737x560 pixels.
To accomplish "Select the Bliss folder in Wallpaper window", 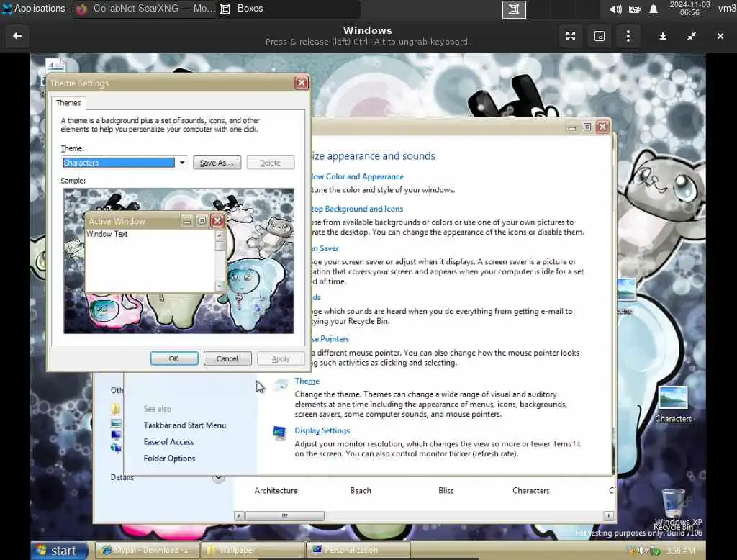I will (446, 491).
